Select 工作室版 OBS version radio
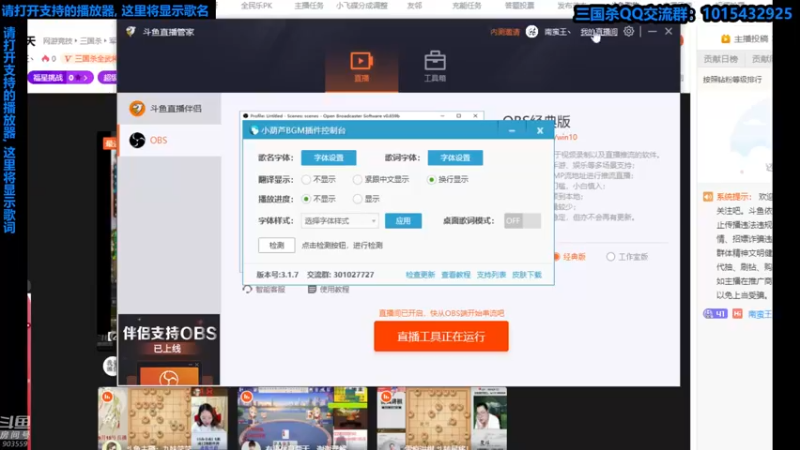The height and width of the screenshot is (450, 800). coord(610,257)
